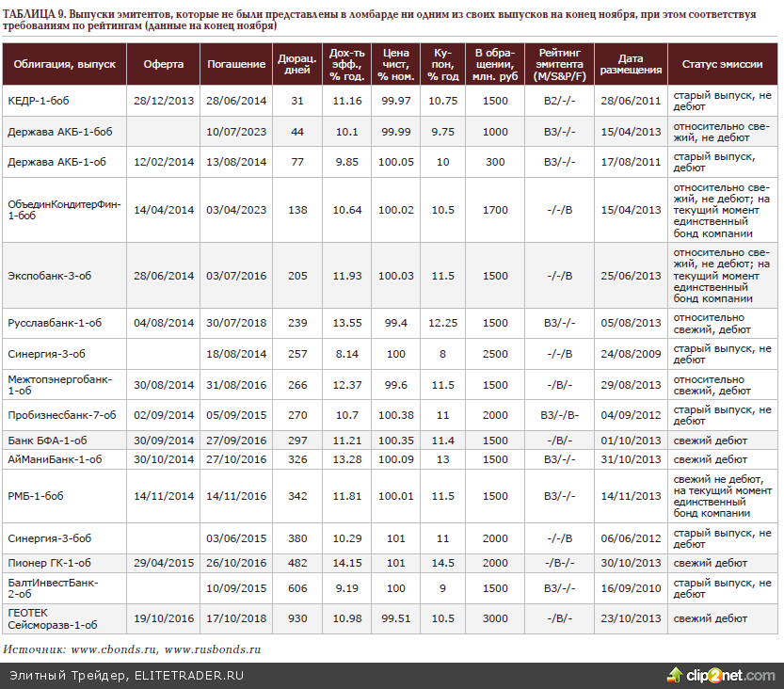Open the www.rusbonds.ru source link
Image resolution: width=784 pixels, height=689 pixels.
(213, 649)
